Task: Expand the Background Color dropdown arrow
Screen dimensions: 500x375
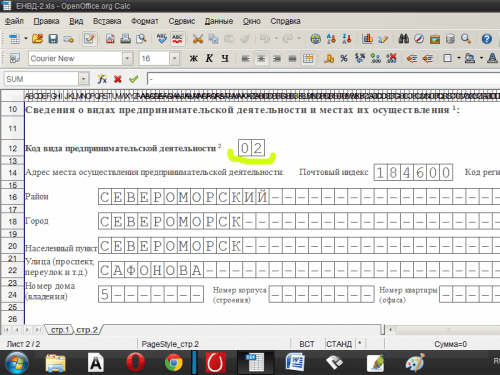Action: tap(481, 58)
